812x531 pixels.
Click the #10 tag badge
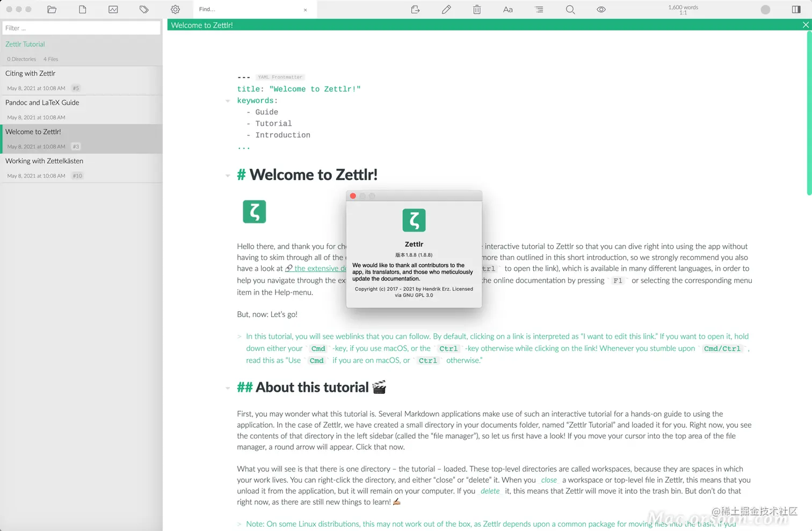click(77, 176)
